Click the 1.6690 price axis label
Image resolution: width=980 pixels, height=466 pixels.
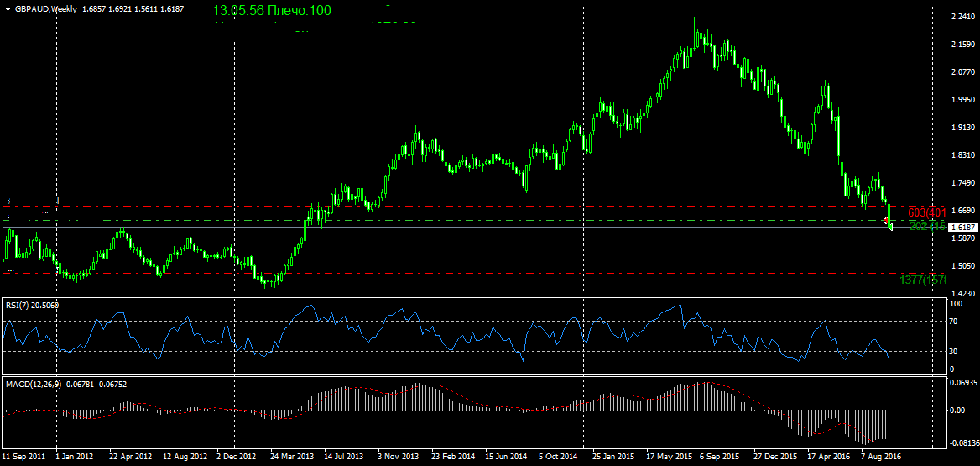(963, 210)
